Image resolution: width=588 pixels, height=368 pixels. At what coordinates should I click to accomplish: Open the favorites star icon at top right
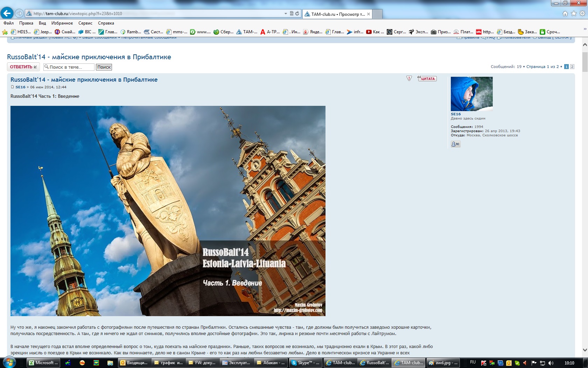tap(574, 14)
